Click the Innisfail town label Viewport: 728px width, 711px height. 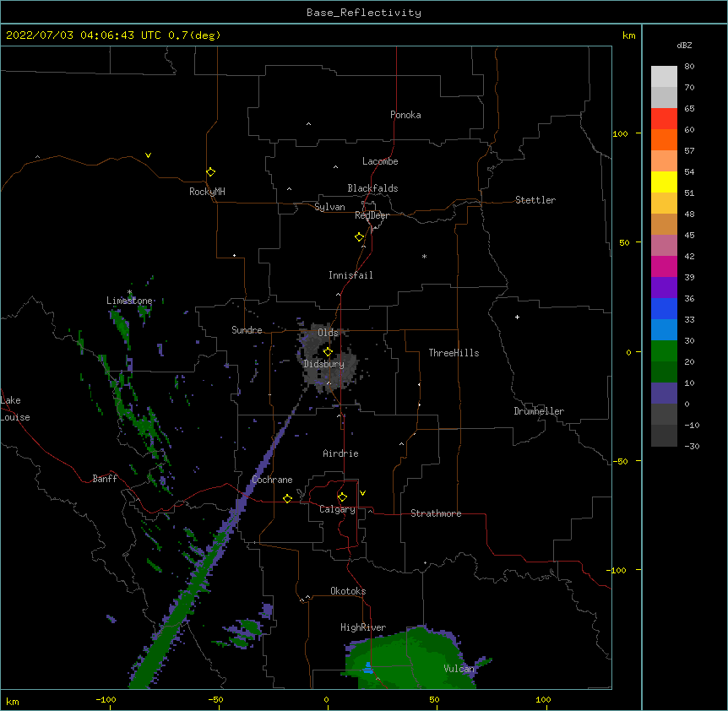[350, 275]
